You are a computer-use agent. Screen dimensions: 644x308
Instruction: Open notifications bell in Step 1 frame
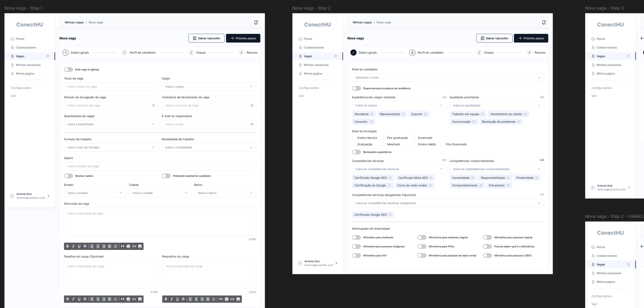[256, 22]
